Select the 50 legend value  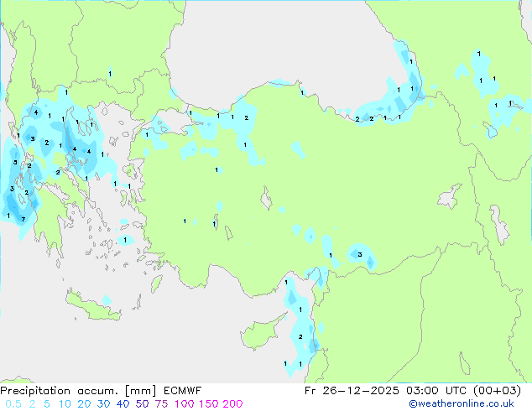click(142, 404)
